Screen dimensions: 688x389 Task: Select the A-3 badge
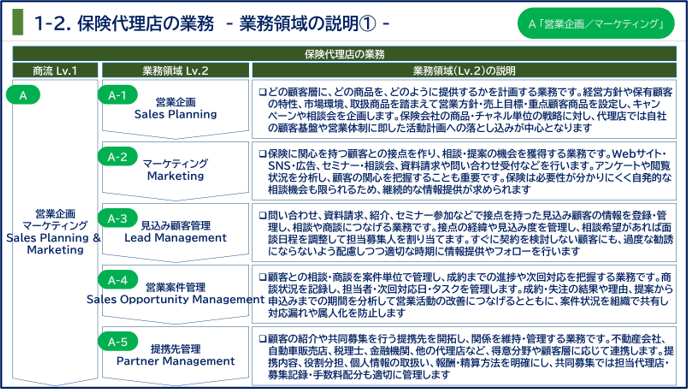tap(117, 218)
